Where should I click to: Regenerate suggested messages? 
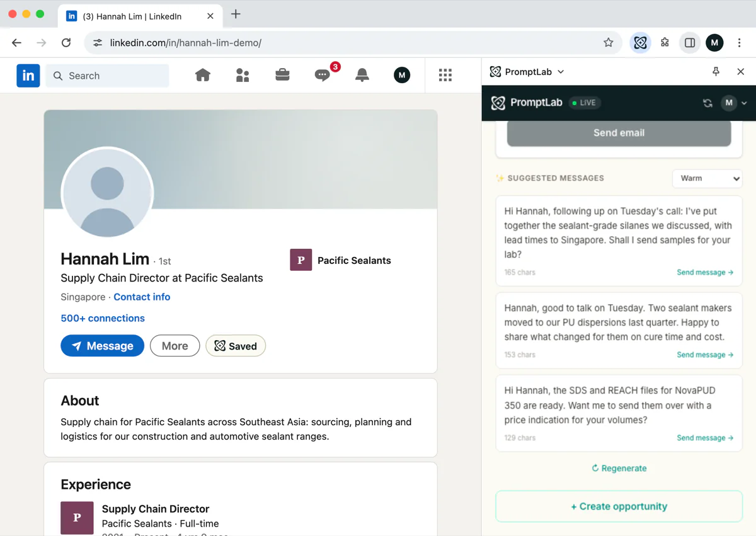tap(619, 468)
